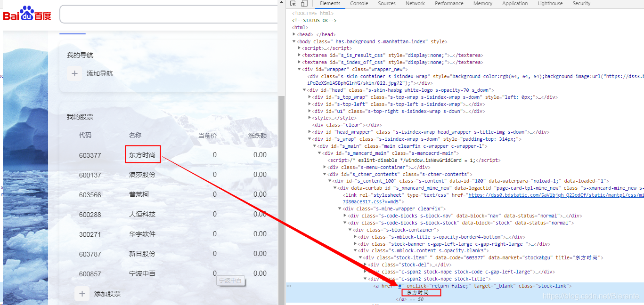Click stock code 600137

[90, 175]
